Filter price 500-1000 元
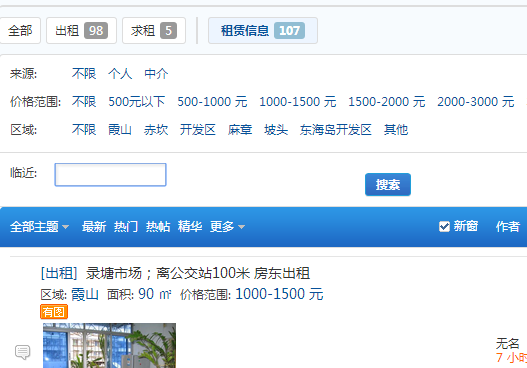Image resolution: width=527 pixels, height=368 pixels. click(x=212, y=101)
